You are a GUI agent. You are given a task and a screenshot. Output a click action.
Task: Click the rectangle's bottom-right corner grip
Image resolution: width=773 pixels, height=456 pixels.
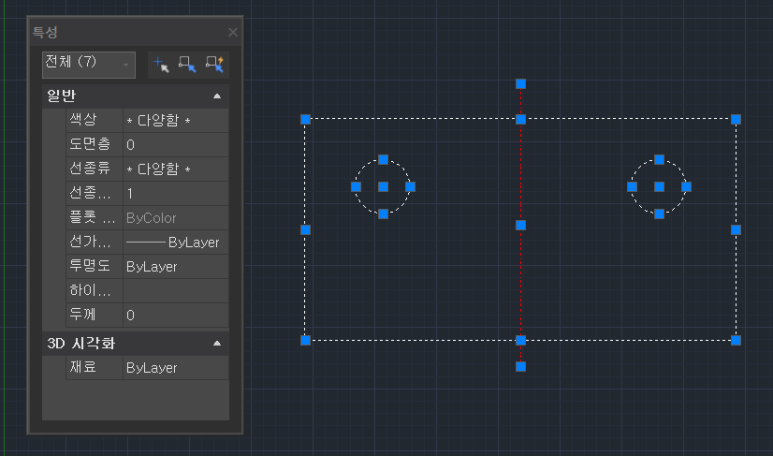click(736, 340)
